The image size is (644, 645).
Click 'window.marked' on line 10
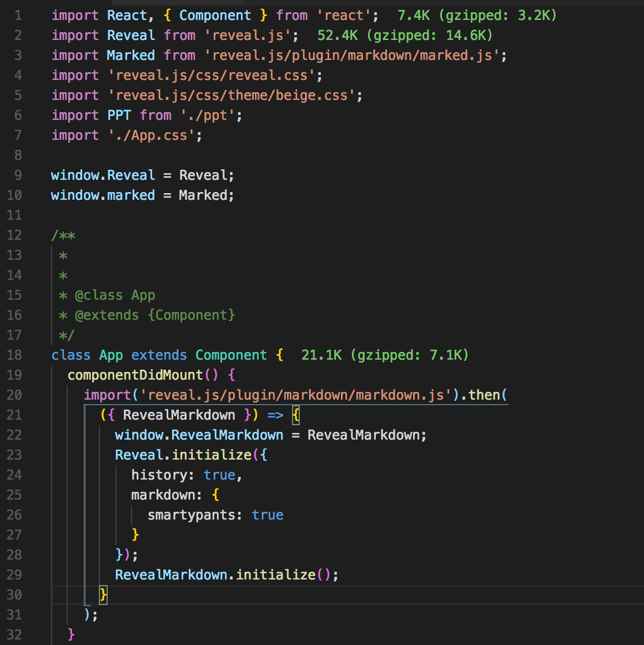pyautogui.click(x=103, y=195)
